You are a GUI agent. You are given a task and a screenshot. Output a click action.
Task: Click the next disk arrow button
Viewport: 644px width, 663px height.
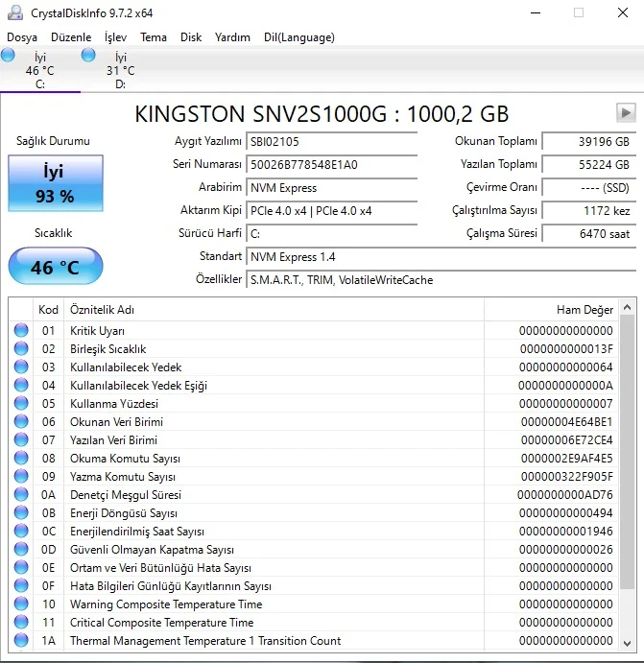(x=626, y=113)
